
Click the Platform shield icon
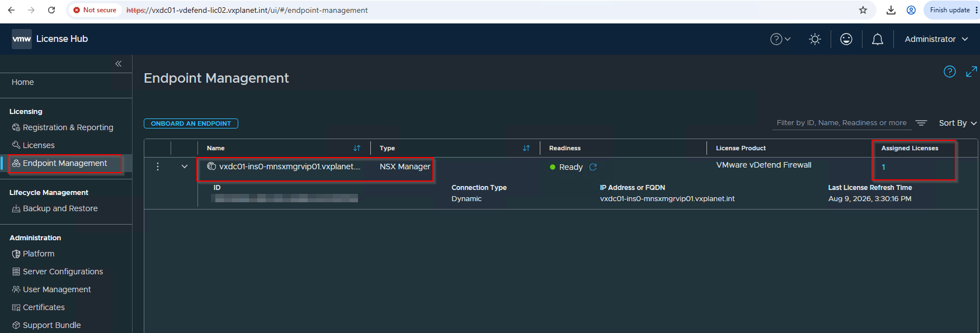coord(16,254)
